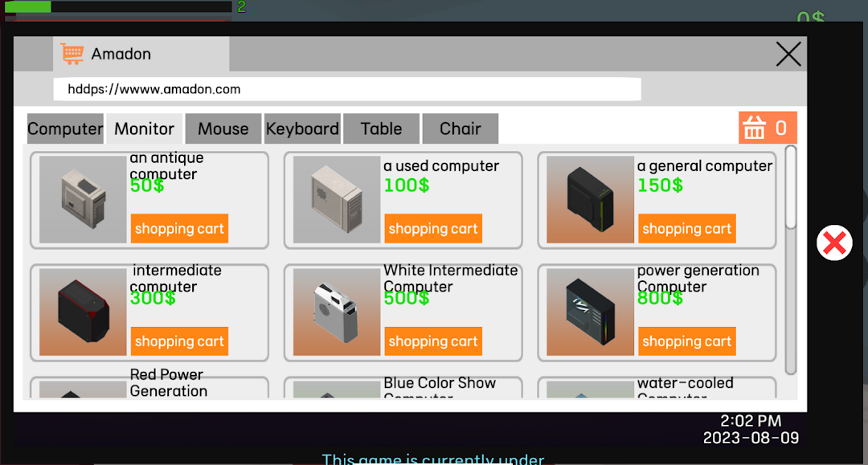The height and width of the screenshot is (465, 868).
Task: Click the 50$ price label
Action: (x=147, y=186)
